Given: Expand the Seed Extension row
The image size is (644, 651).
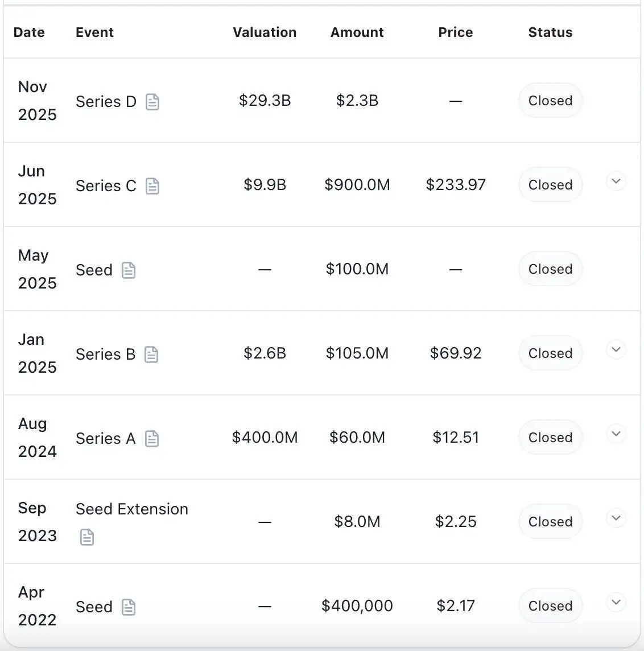Looking at the screenshot, I should click(616, 518).
